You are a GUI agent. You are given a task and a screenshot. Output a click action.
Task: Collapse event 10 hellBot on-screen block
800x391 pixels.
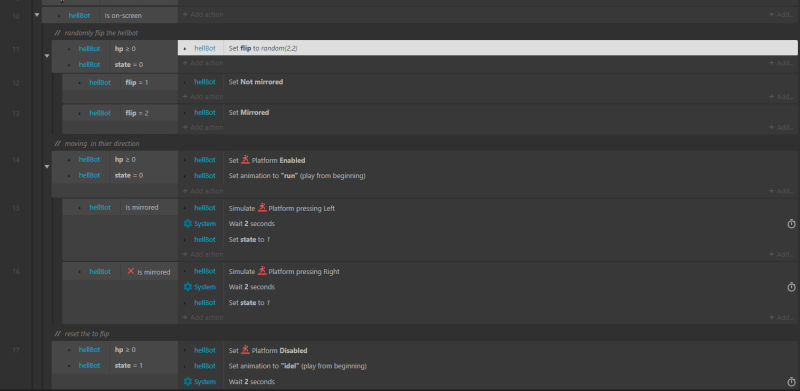(37, 15)
